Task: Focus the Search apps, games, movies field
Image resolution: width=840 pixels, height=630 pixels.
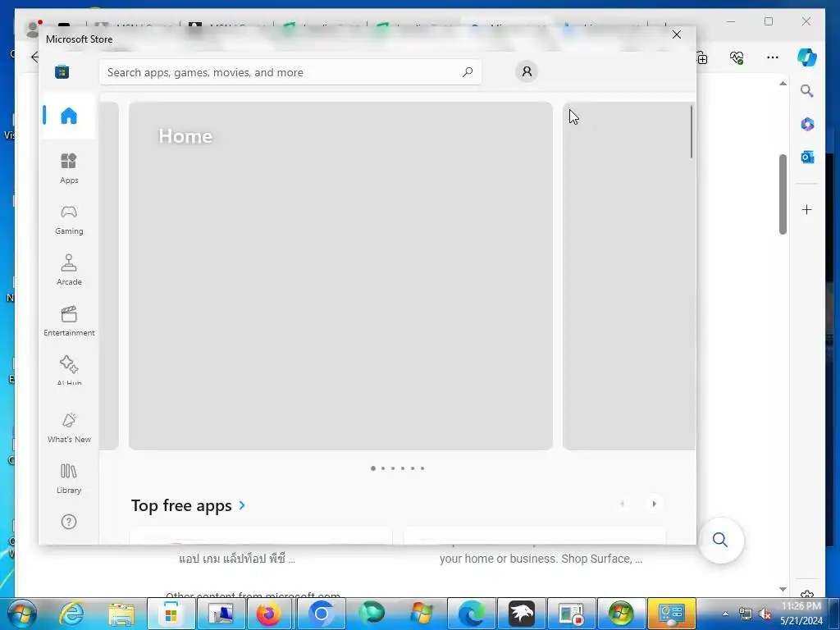Action: (290, 72)
